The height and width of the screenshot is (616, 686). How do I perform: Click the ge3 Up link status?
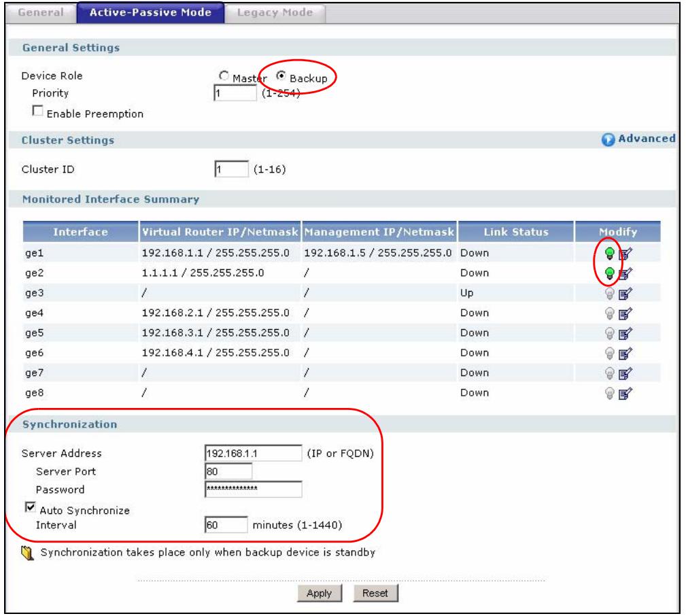(x=467, y=294)
